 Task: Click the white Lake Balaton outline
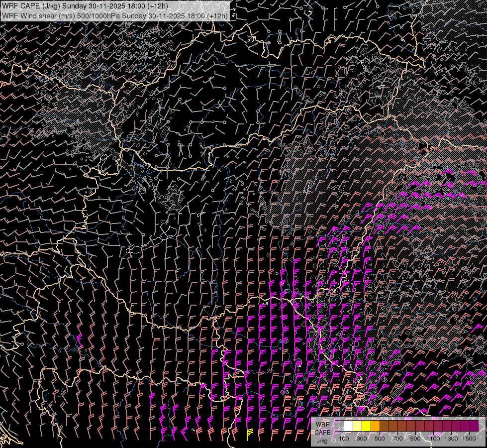pyautogui.click(x=152, y=240)
